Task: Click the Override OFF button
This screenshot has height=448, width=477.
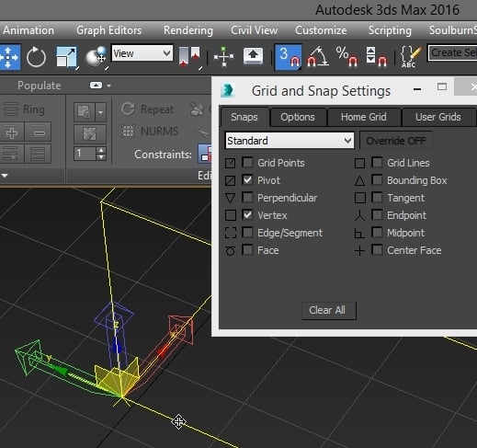Action: pos(395,141)
